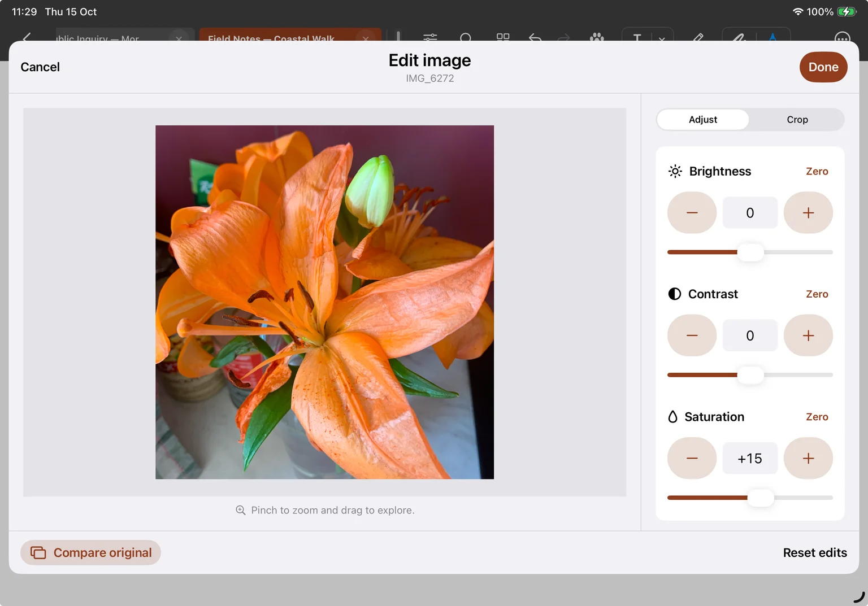Screen dimensions: 868x606
Task: Tap Done to save image edits
Action: 823,67
